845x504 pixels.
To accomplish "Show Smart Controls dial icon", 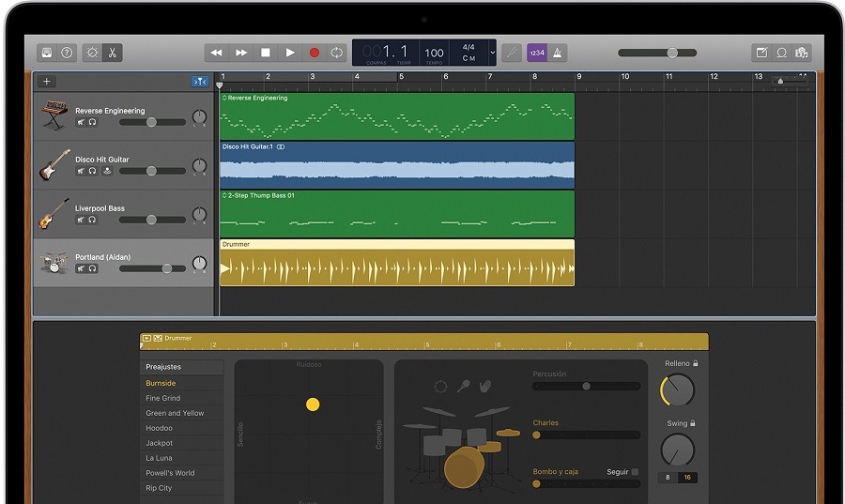I will click(92, 53).
